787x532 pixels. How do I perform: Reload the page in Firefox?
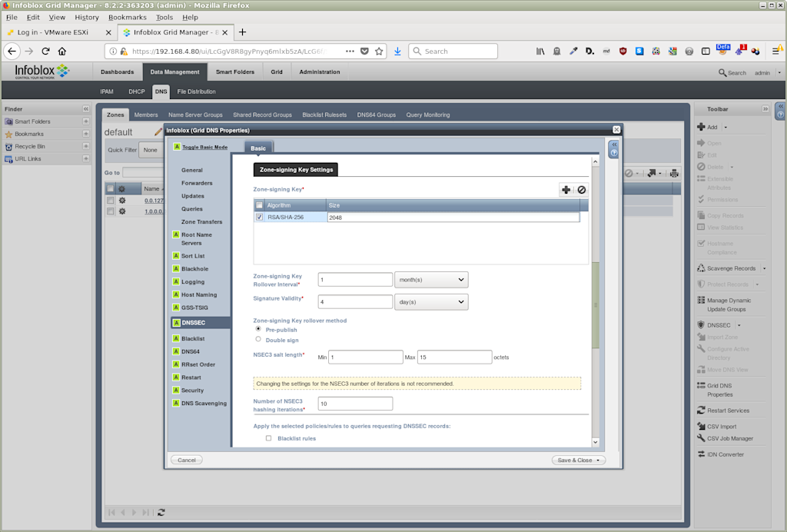(x=45, y=52)
